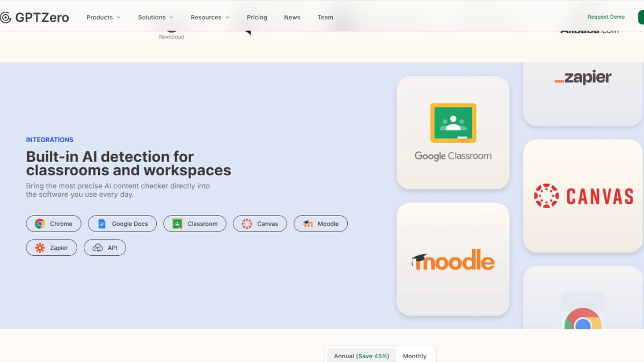The width and height of the screenshot is (644, 362).
Task: Click the Classroom integration button
Action: point(195,224)
